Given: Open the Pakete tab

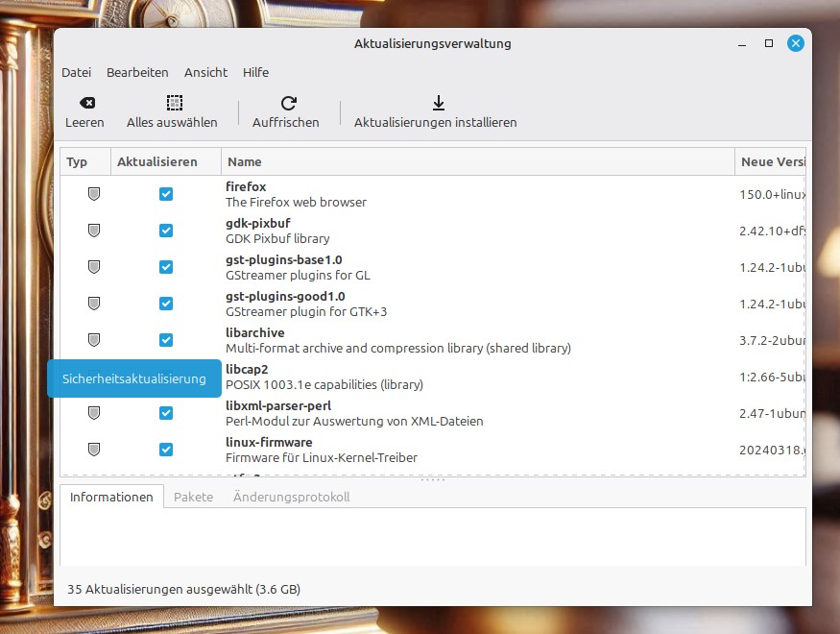Looking at the screenshot, I should point(193,497).
